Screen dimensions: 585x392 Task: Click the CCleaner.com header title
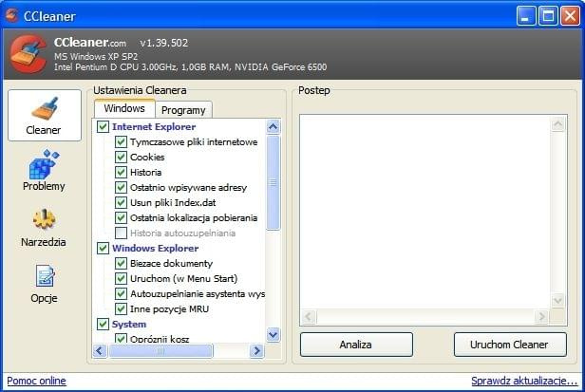point(90,43)
